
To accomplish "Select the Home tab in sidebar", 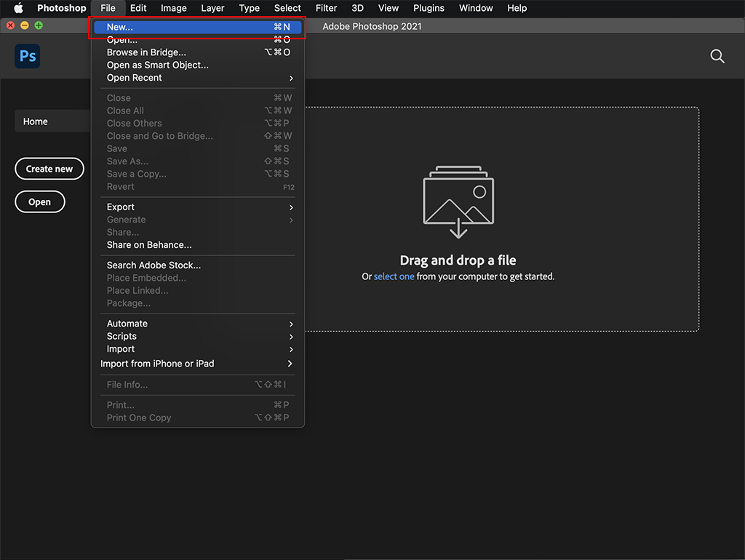I will (x=52, y=121).
